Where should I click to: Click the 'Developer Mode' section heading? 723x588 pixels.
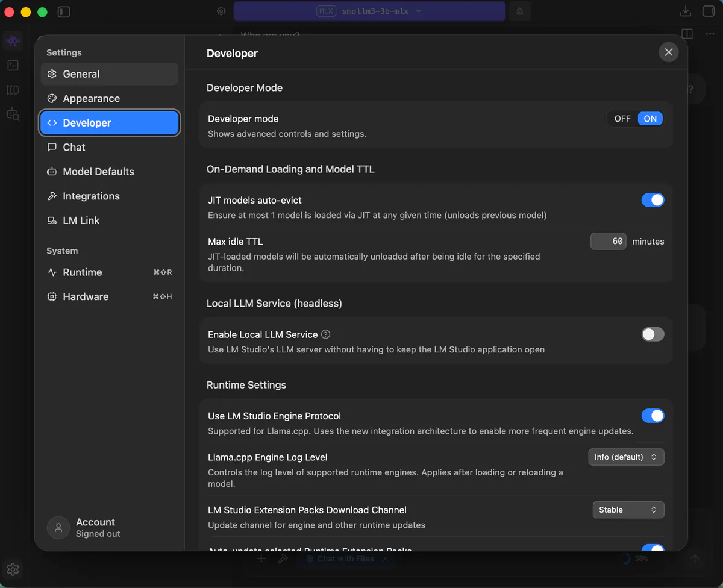[x=245, y=88]
